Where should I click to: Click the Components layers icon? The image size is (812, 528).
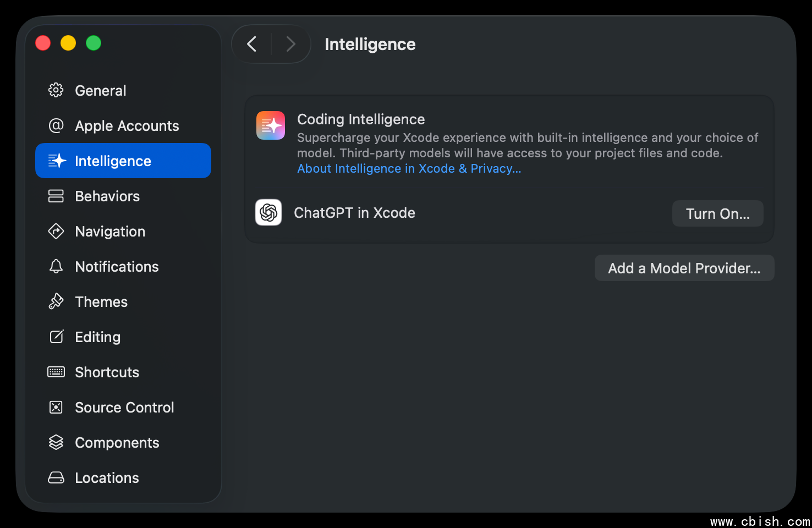coord(56,442)
